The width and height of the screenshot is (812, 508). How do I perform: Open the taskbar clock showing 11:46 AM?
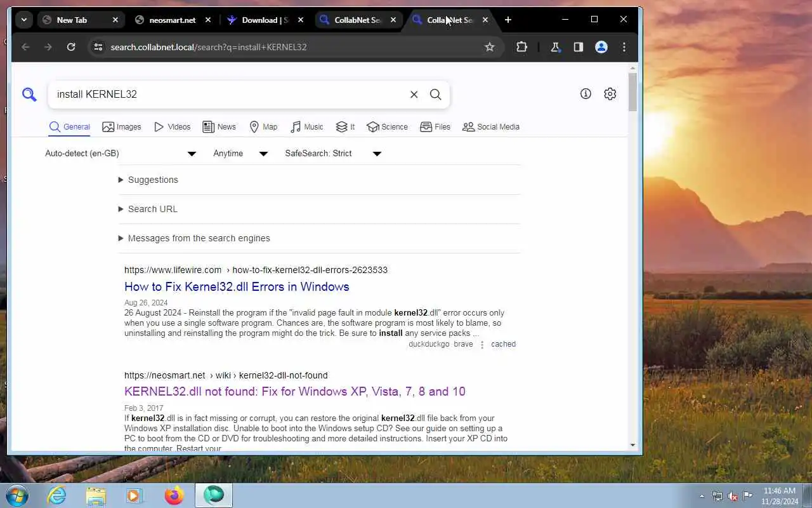pos(780,496)
